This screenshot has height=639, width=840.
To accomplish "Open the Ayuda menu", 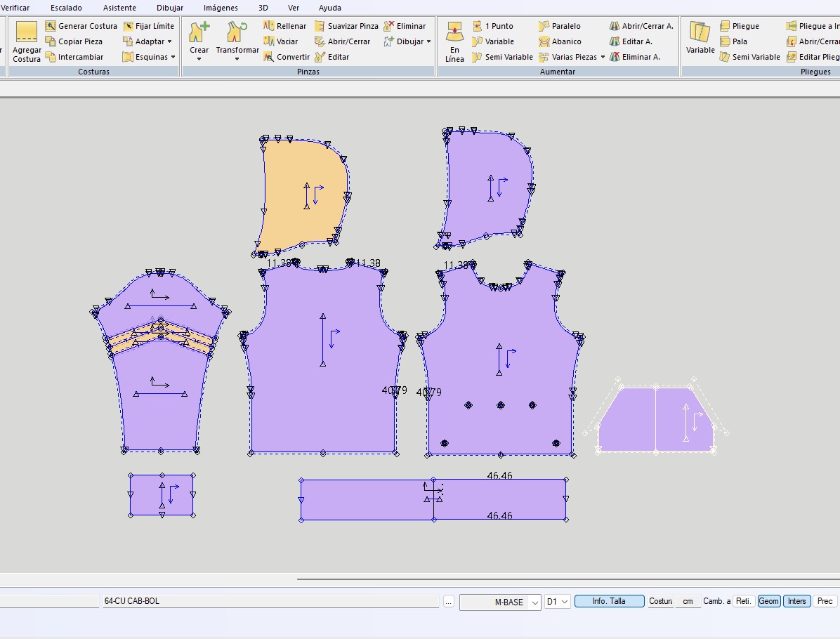I will pos(329,8).
